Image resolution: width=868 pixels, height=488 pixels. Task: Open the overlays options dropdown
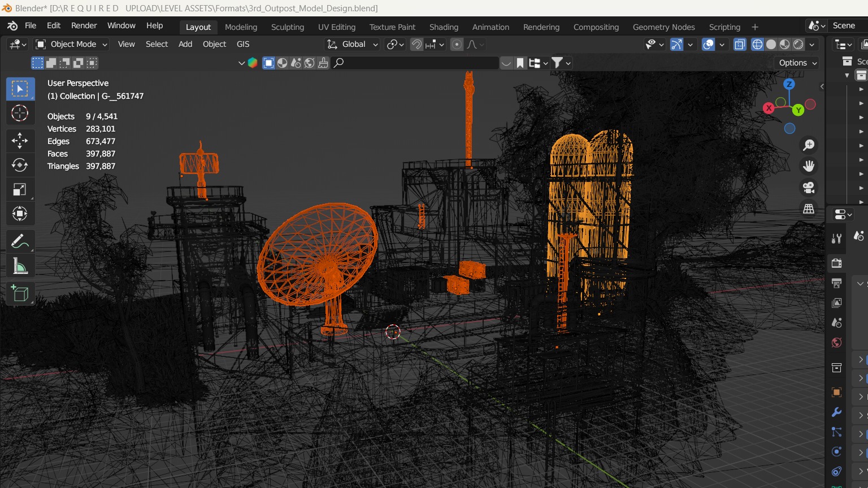click(x=722, y=44)
